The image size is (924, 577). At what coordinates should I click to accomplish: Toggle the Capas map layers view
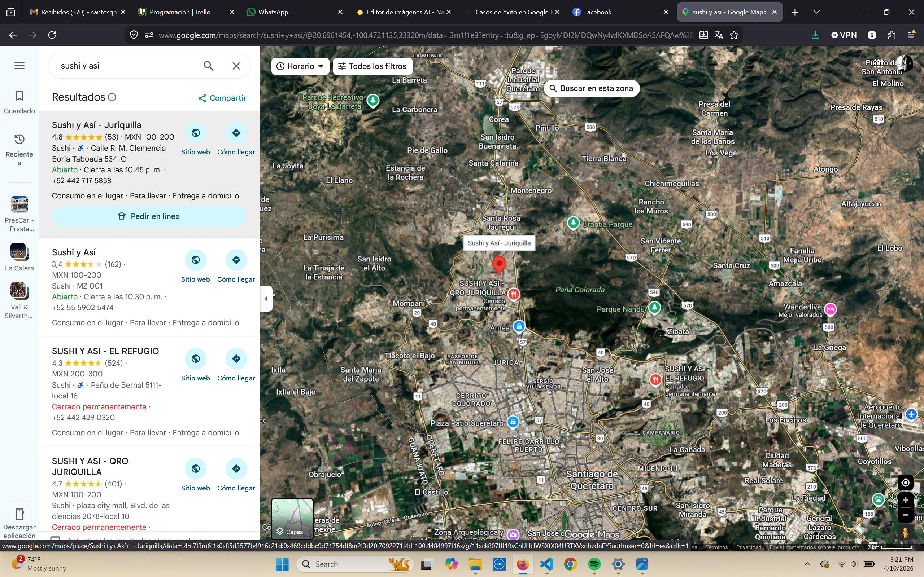coord(292,519)
